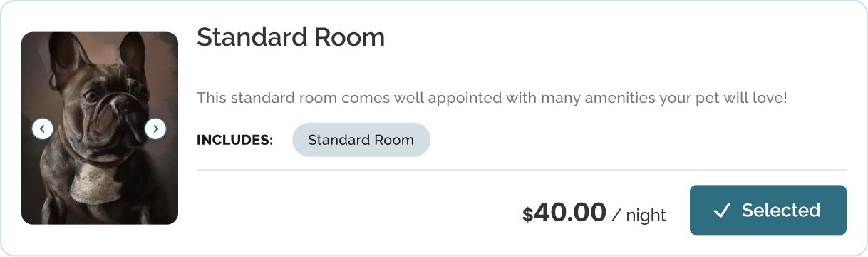Show the previous dog photo

pyautogui.click(x=43, y=128)
